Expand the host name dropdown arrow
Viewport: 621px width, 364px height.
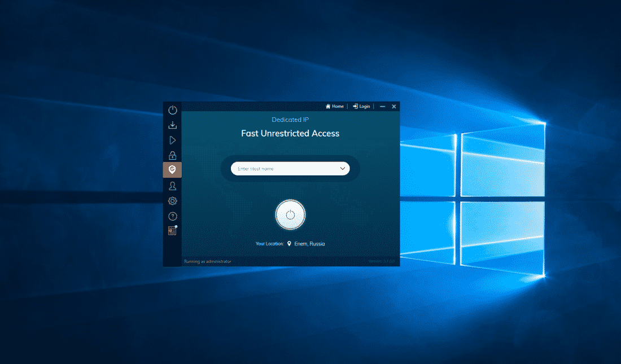click(x=343, y=169)
